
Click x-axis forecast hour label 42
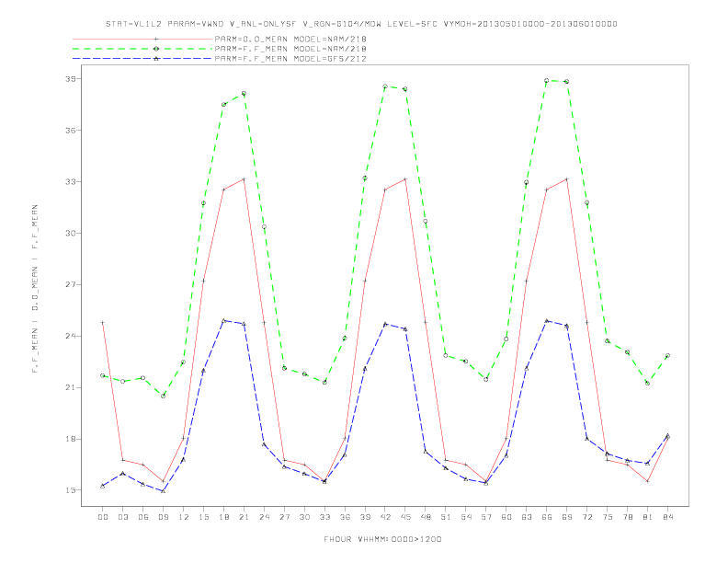385,517
